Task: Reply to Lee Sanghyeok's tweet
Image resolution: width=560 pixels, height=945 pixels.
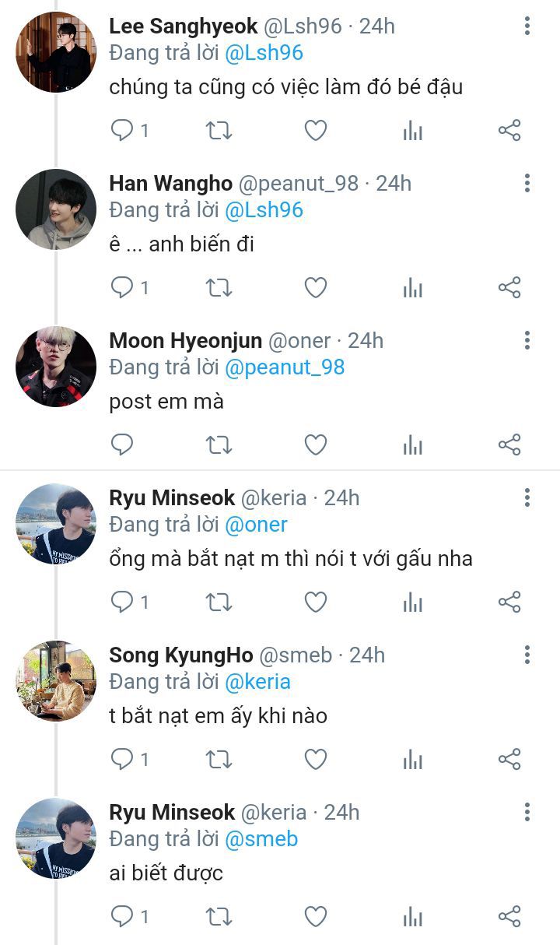Action: (x=123, y=130)
